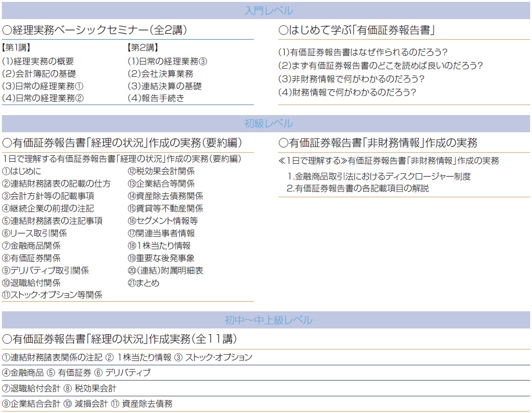This screenshot has width=532, height=413.
Task: Select ⑬企業結合等関係
Action: tap(161, 184)
